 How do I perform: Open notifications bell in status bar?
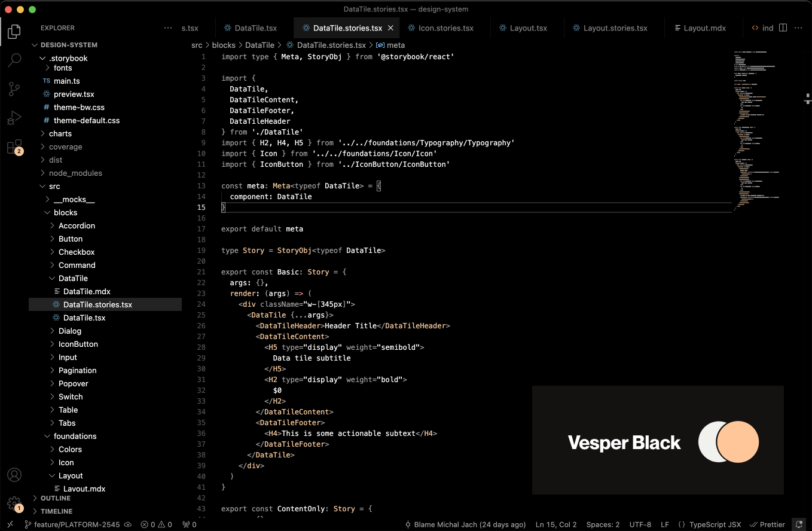(799, 524)
